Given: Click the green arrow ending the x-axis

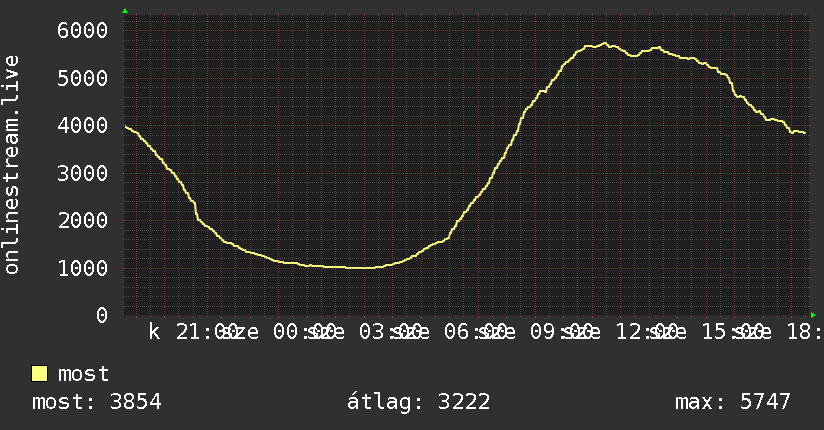Looking at the screenshot, I should 813,315.
